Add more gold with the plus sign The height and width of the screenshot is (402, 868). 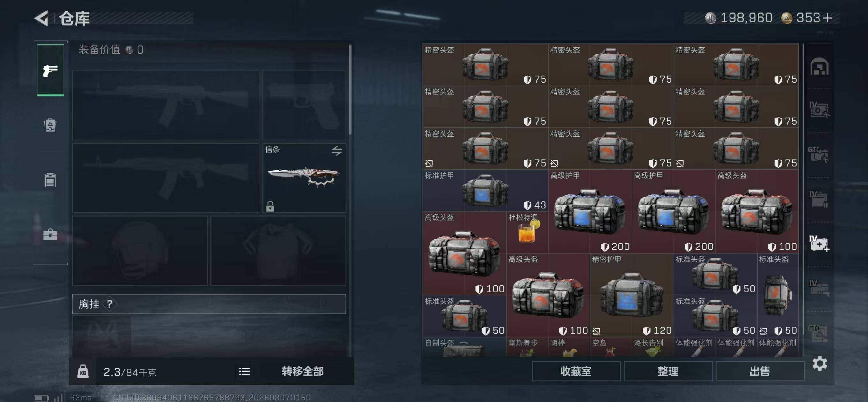827,18
